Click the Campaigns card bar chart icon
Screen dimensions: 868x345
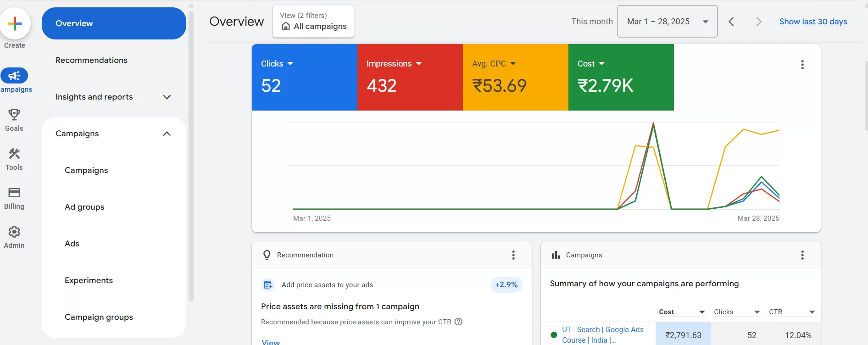coord(556,255)
